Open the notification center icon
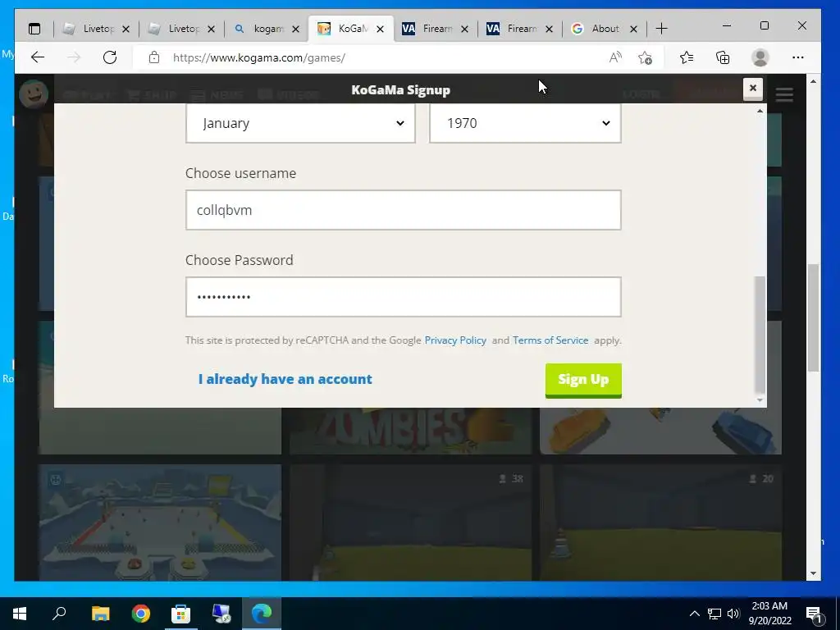This screenshot has height=630, width=840. tap(814, 615)
